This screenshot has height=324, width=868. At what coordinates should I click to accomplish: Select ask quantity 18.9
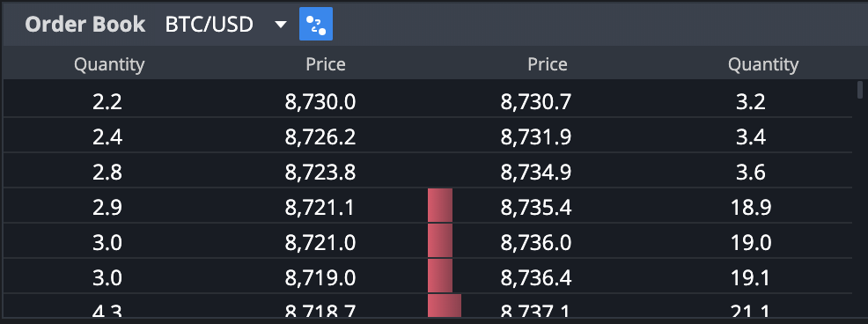751,208
